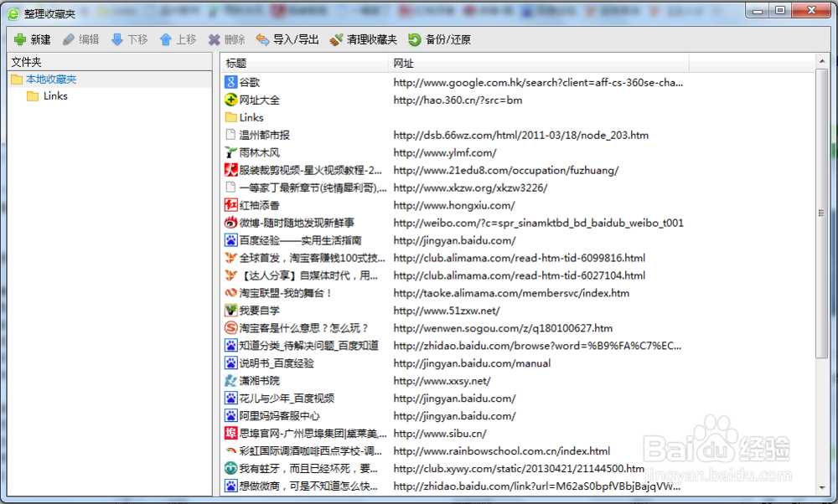Select the 我要自学 bookmark title
This screenshot has width=838, height=504.
260,311
